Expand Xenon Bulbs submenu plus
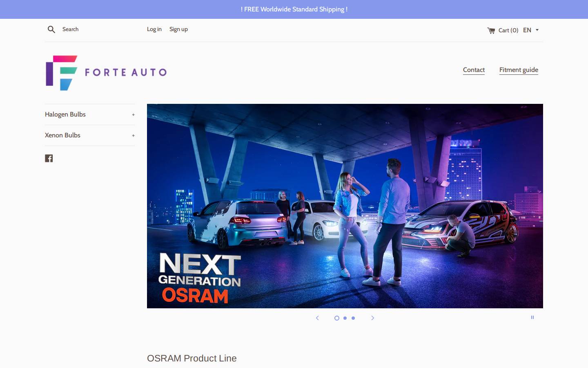 (x=133, y=136)
